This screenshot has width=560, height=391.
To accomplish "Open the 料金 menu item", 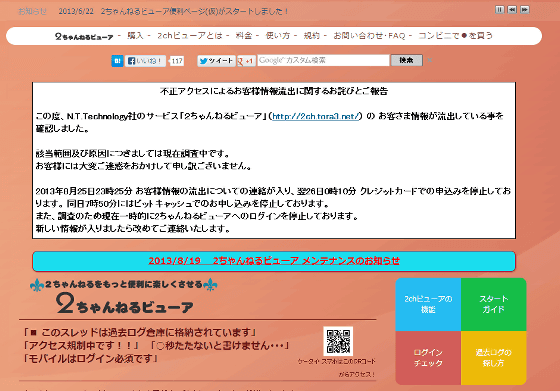I will pyautogui.click(x=244, y=35).
